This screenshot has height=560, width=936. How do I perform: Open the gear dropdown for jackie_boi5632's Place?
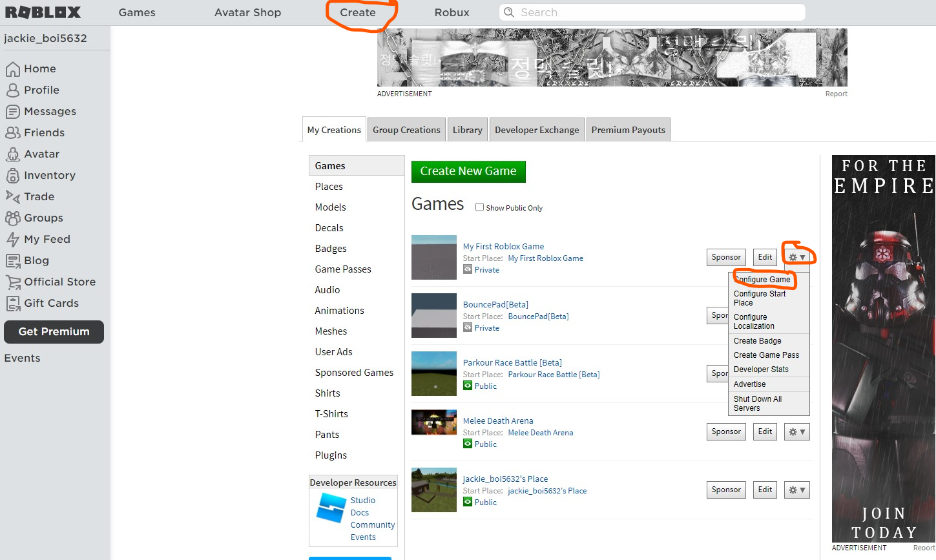pyautogui.click(x=796, y=490)
